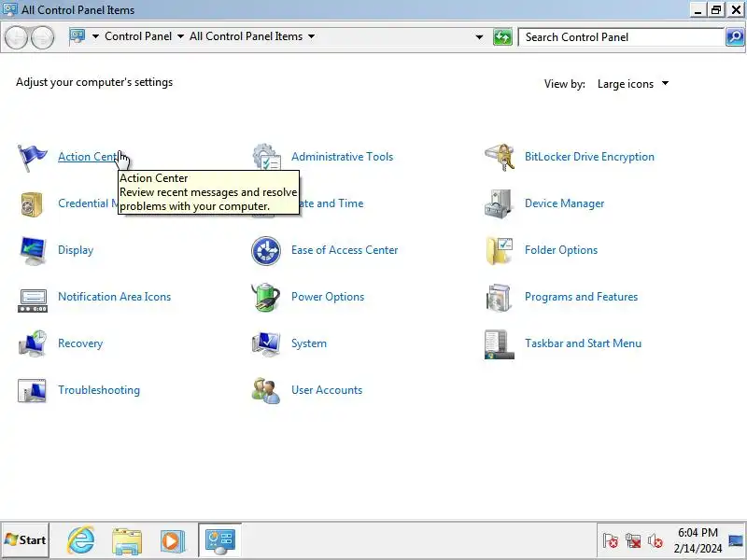Open the BitLocker Drive Encryption link
Viewport: 747px width, 560px height.
pyautogui.click(x=589, y=157)
